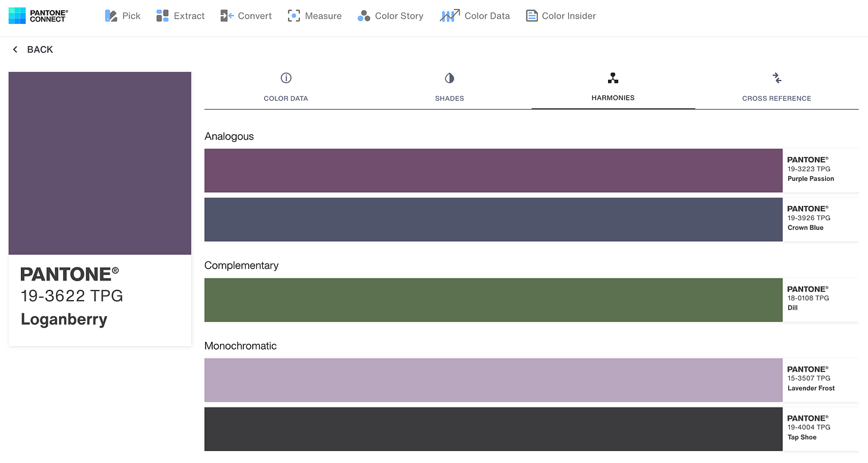Open the Color Story menu item
The height and width of the screenshot is (463, 868).
click(x=390, y=16)
